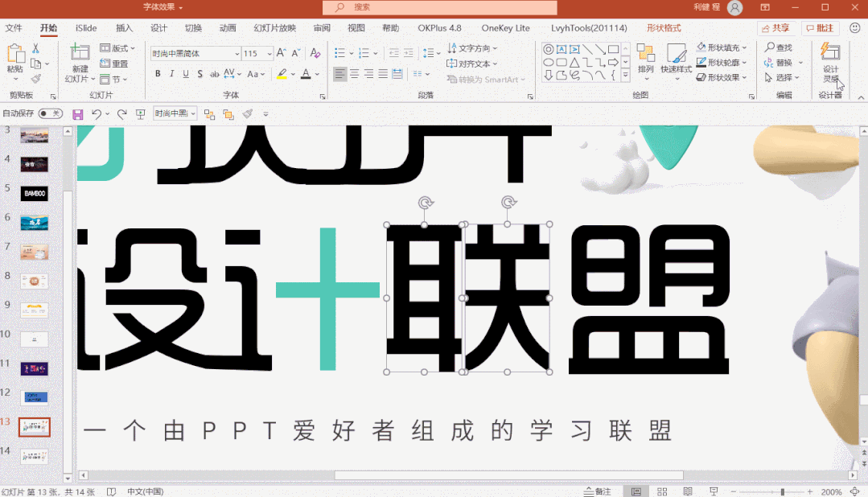This screenshot has height=497, width=868.
Task: Toggle italic formatting
Action: point(171,74)
